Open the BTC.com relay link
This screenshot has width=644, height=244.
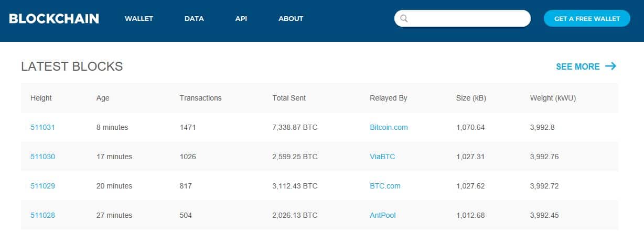tap(385, 186)
